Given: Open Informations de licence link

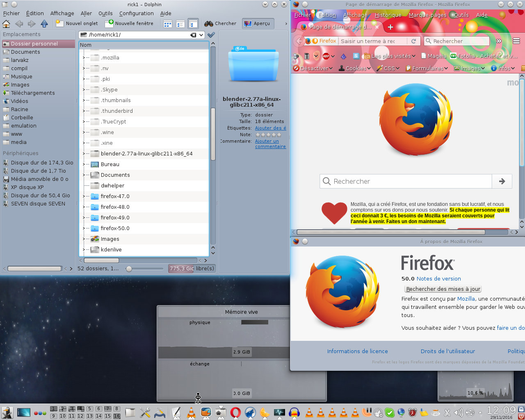Looking at the screenshot, I should (x=357, y=352).
